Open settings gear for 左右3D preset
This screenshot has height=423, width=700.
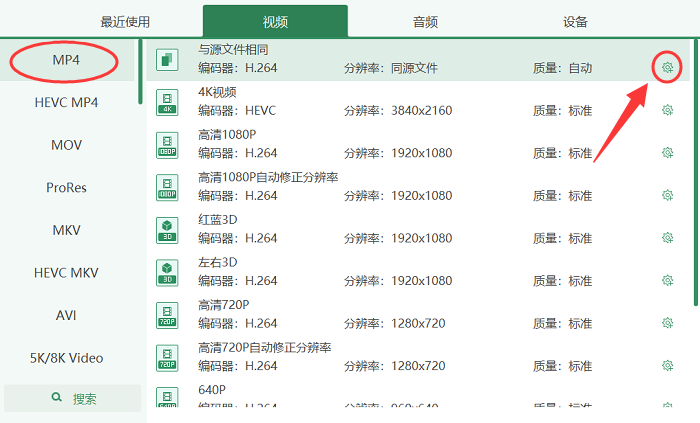click(667, 281)
